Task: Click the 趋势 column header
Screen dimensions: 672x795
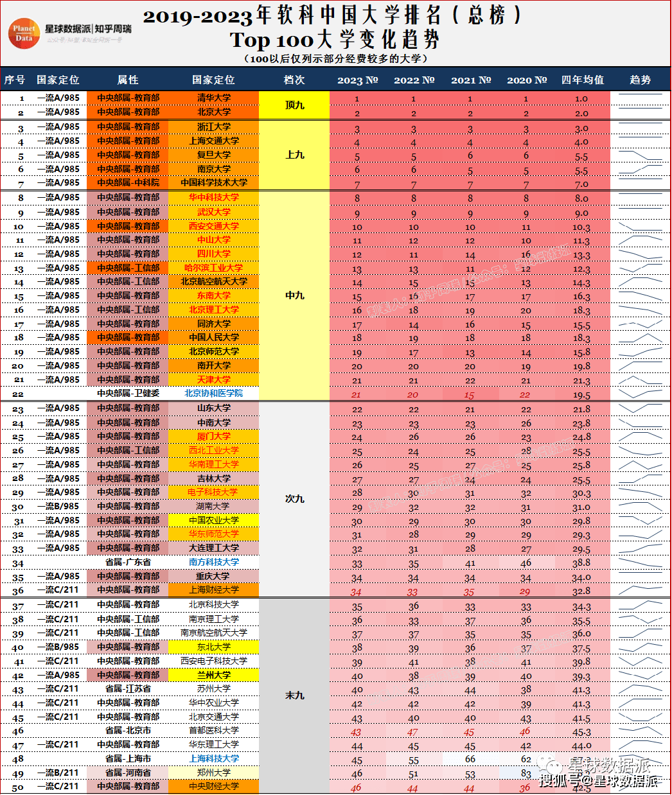Action: 640,80
